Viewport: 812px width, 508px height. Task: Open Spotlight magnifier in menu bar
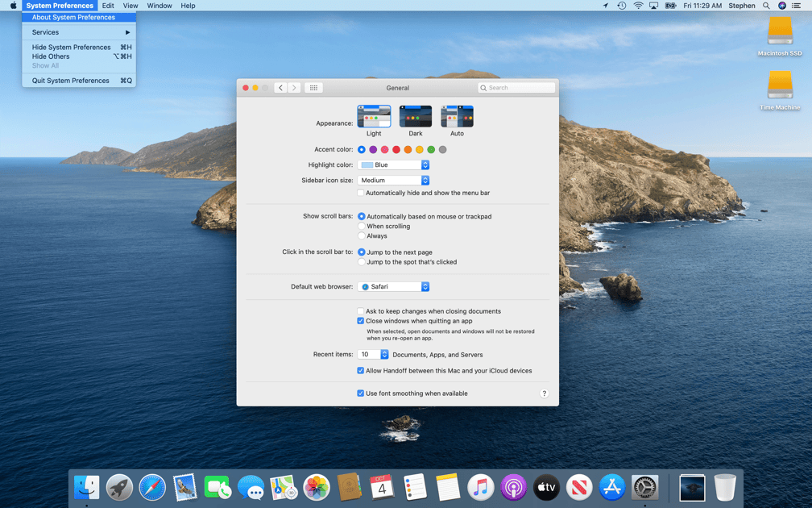(x=766, y=6)
